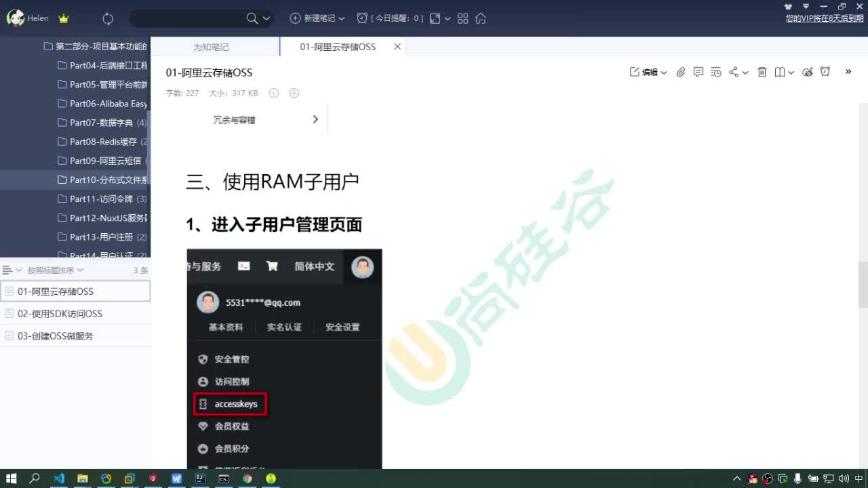Open the dropdown beside the fullscreen icon
This screenshot has height=488, width=868.
coord(448,18)
